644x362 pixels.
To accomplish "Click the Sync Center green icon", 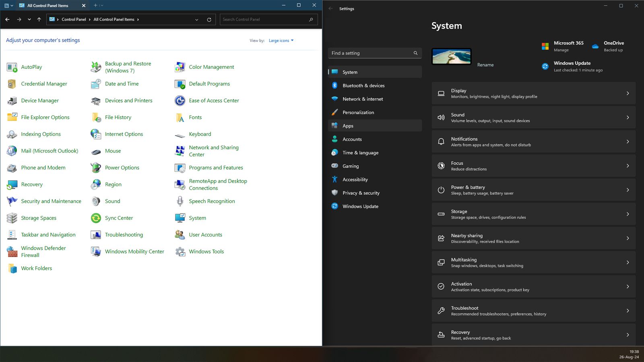I will [96, 218].
